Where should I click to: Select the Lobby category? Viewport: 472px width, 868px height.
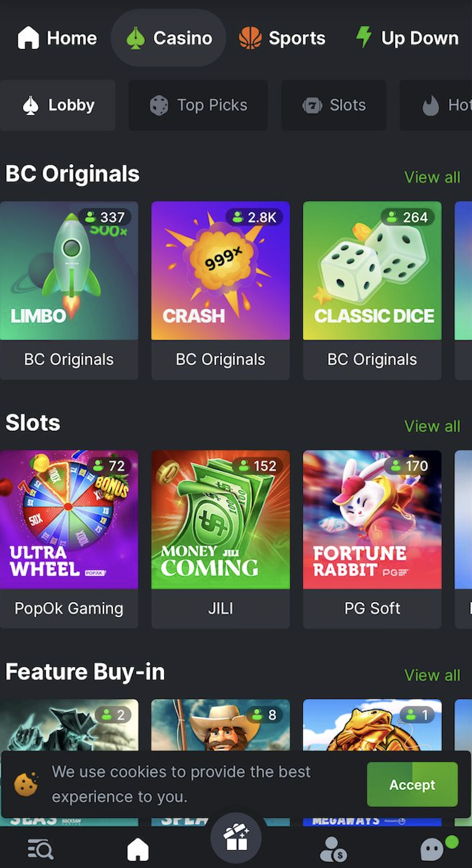click(58, 105)
